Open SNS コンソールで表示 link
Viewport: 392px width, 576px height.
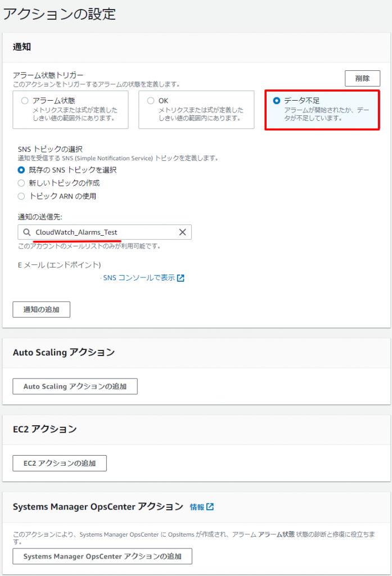pyautogui.click(x=139, y=278)
